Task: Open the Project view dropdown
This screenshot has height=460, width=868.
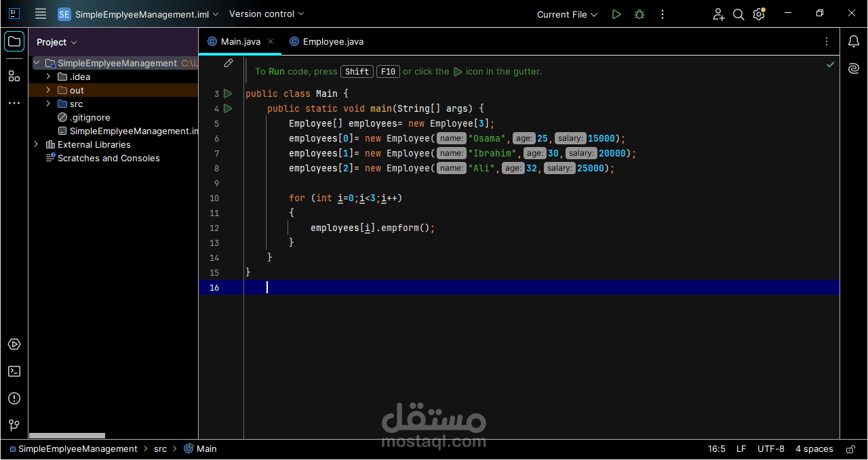Action: tap(57, 42)
